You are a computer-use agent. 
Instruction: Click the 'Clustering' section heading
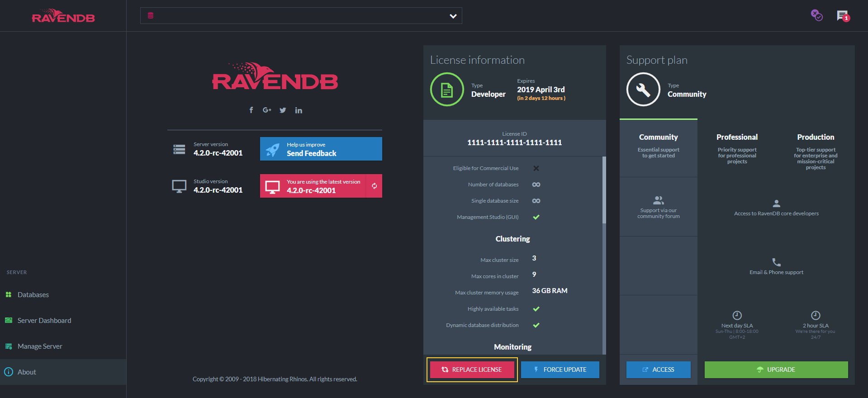(x=512, y=239)
